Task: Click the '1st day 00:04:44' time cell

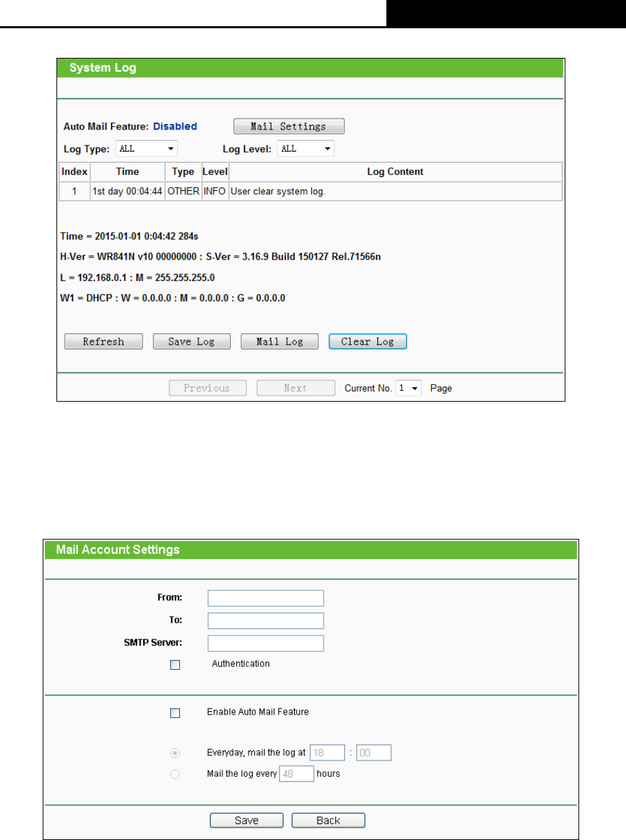Action: [x=127, y=191]
